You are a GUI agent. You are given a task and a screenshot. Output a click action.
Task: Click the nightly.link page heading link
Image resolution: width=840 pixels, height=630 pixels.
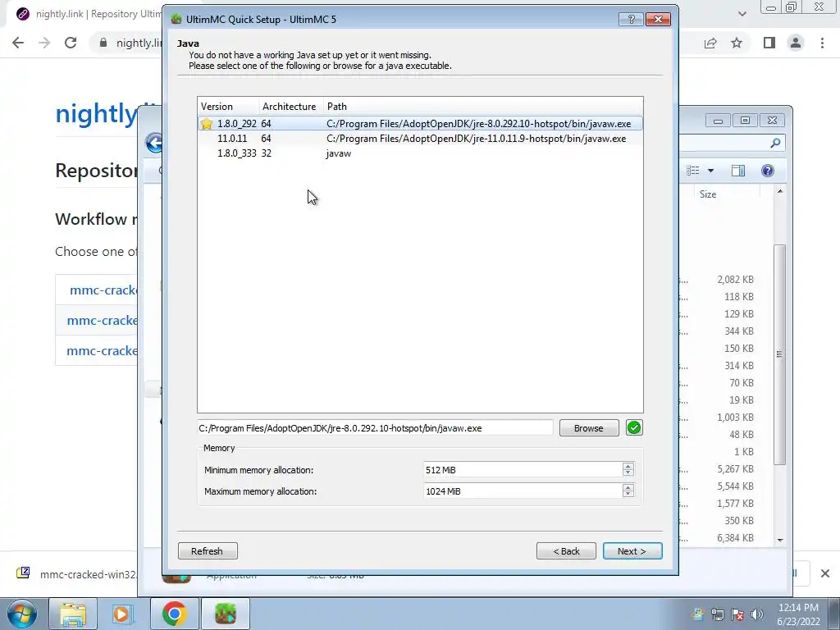click(97, 113)
